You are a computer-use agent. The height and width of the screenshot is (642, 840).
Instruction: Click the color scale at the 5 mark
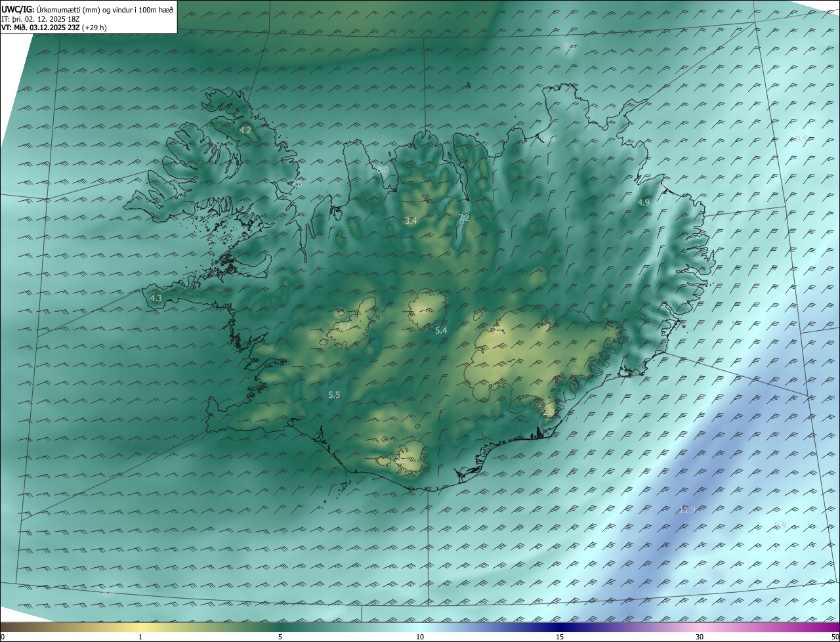click(x=280, y=637)
